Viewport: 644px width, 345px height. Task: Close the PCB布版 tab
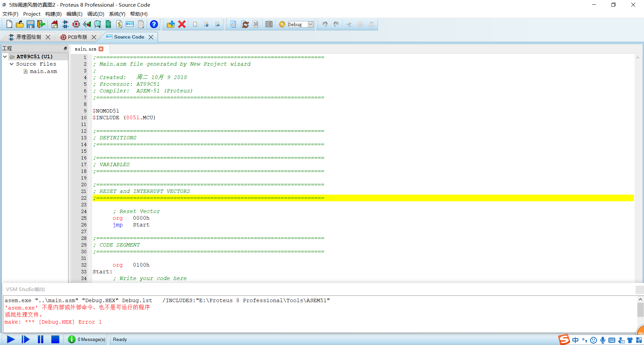point(94,37)
